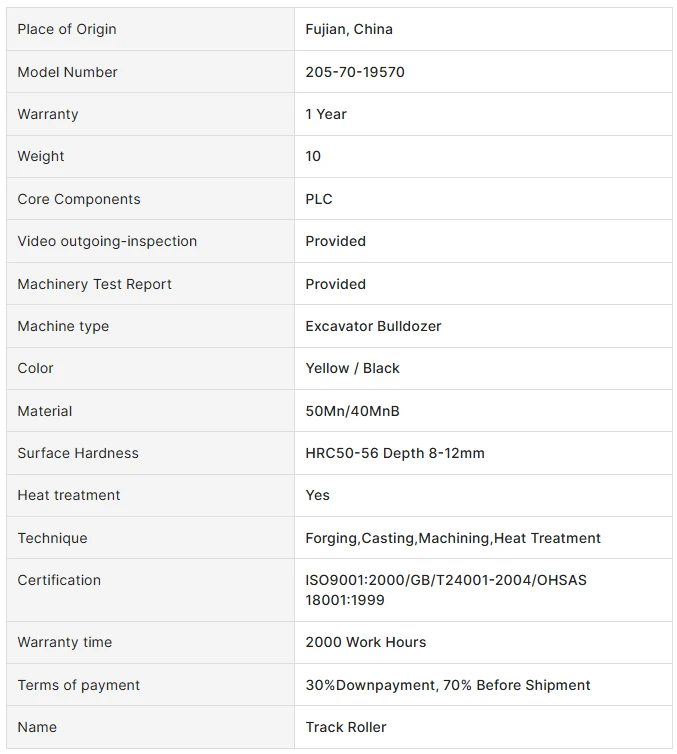Select the 50Mn/40MnB material value
677x754 pixels.
pyautogui.click(x=352, y=411)
